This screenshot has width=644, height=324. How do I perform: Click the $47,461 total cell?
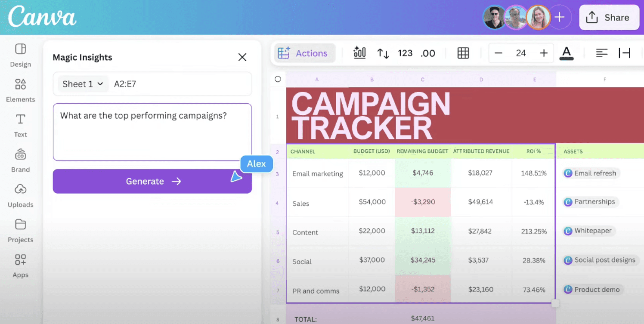(x=423, y=318)
